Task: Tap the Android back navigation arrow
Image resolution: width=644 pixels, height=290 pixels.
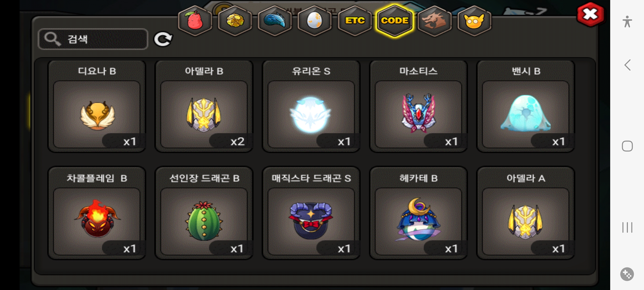Action: click(x=627, y=65)
